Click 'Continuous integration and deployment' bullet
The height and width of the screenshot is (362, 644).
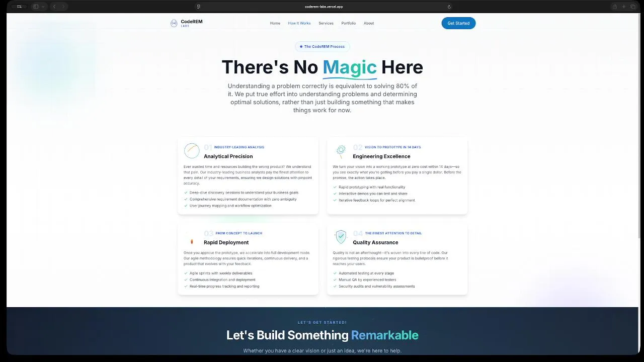click(x=222, y=280)
